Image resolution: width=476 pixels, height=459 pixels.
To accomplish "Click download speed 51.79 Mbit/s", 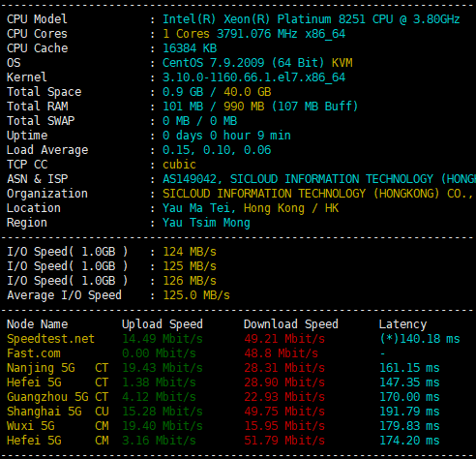I will 284,441.
